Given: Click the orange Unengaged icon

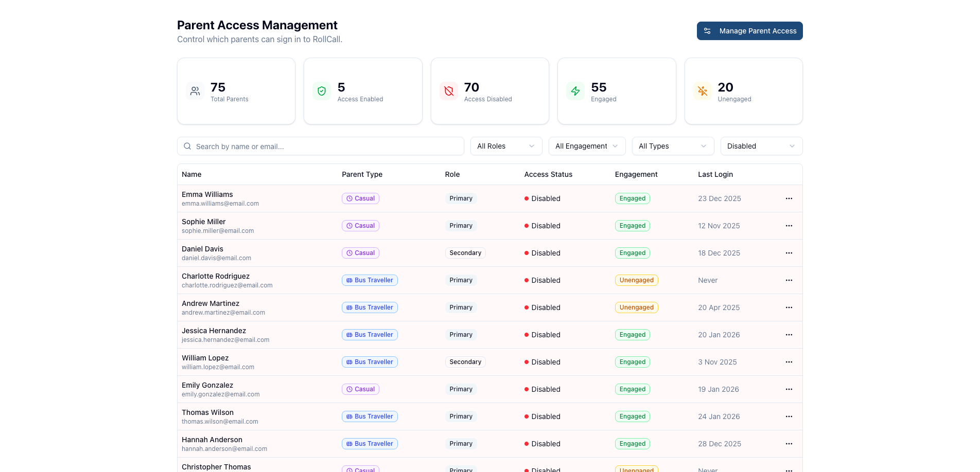Looking at the screenshot, I should pyautogui.click(x=703, y=91).
